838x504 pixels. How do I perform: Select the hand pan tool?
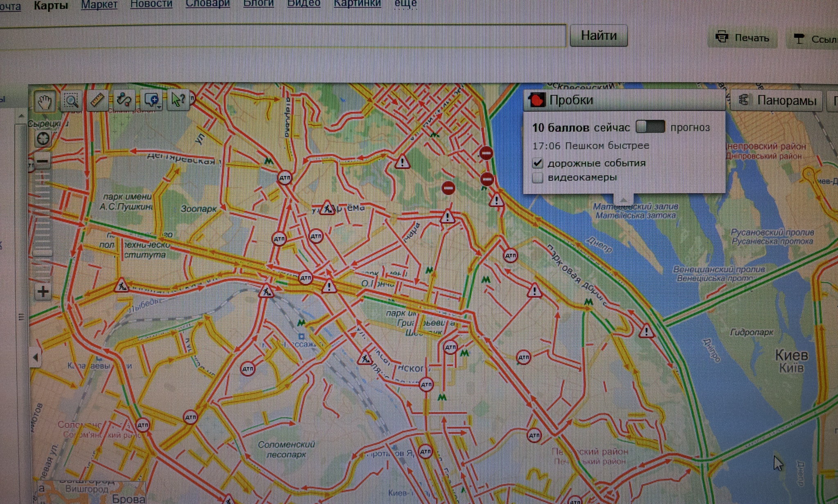(45, 101)
